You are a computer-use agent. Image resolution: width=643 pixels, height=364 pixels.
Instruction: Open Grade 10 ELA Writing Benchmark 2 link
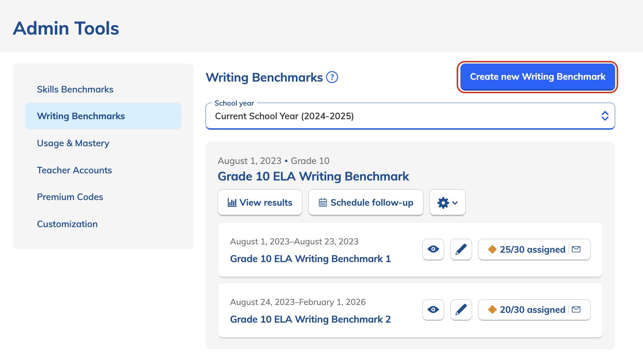(311, 319)
